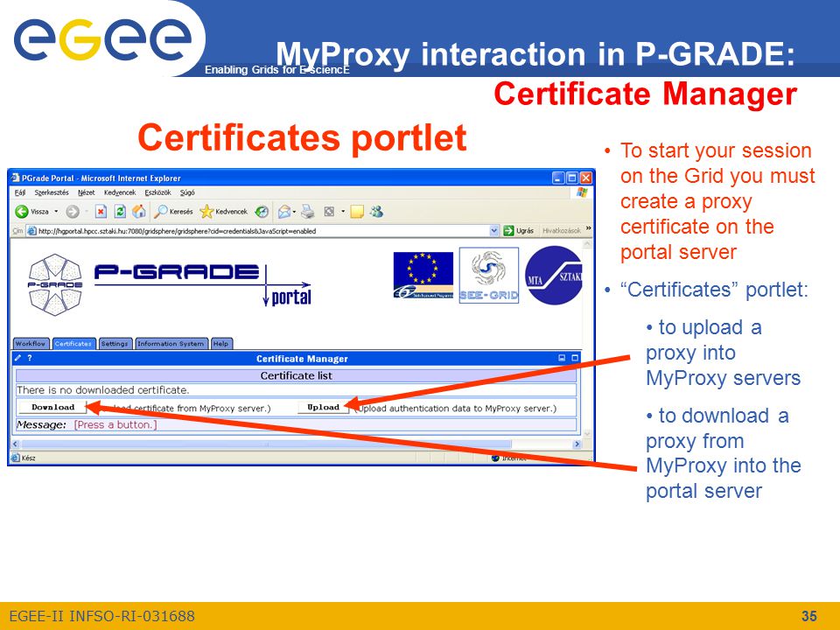Click the mail envelope icon

[x=283, y=212]
